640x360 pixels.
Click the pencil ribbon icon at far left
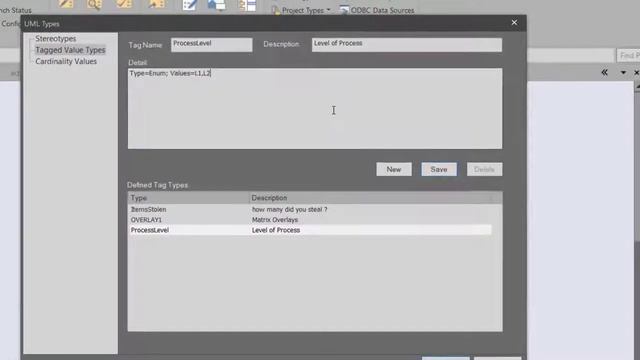click(66, 4)
